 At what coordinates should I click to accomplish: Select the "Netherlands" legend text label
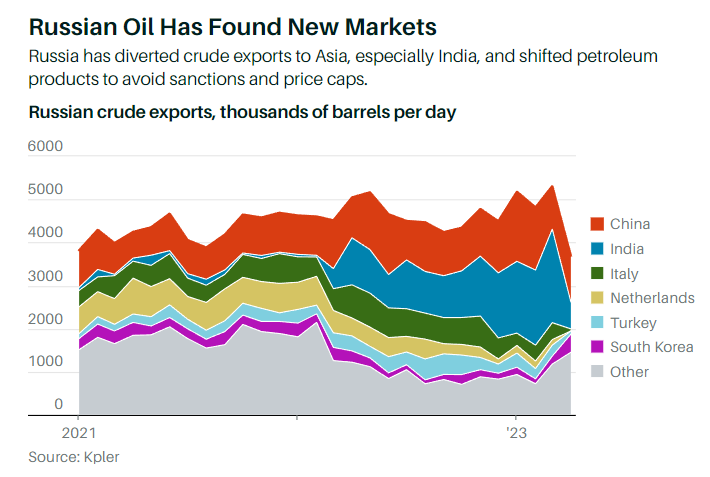(x=652, y=298)
